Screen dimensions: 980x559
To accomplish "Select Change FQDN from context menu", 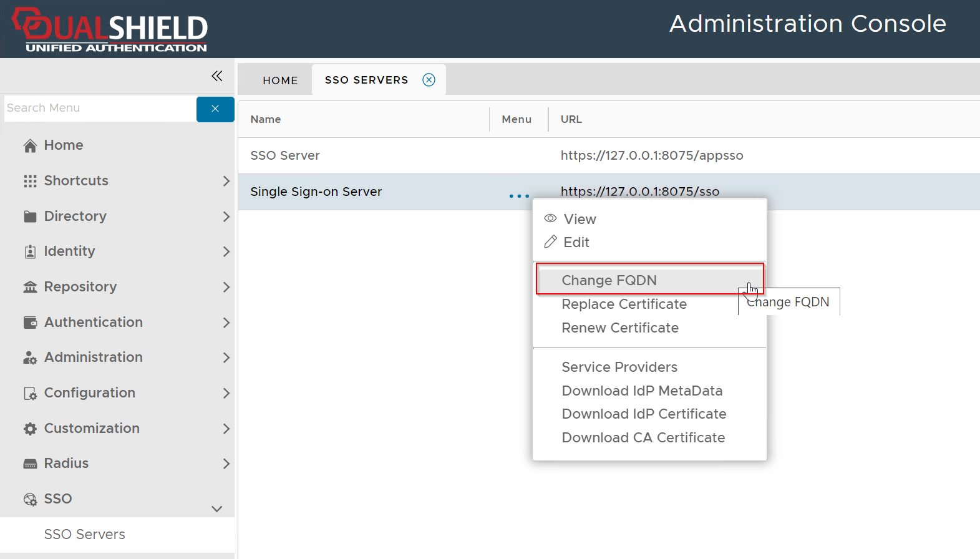I will point(609,280).
